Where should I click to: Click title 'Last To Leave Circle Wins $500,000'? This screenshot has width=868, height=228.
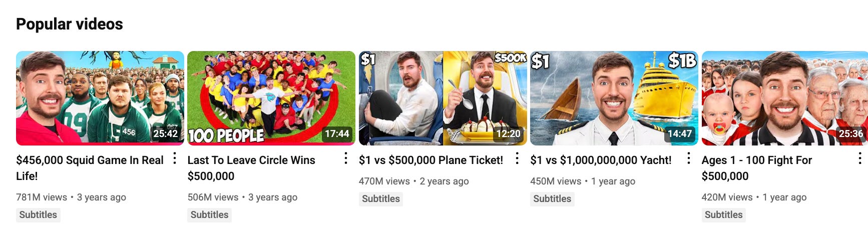[251, 168]
